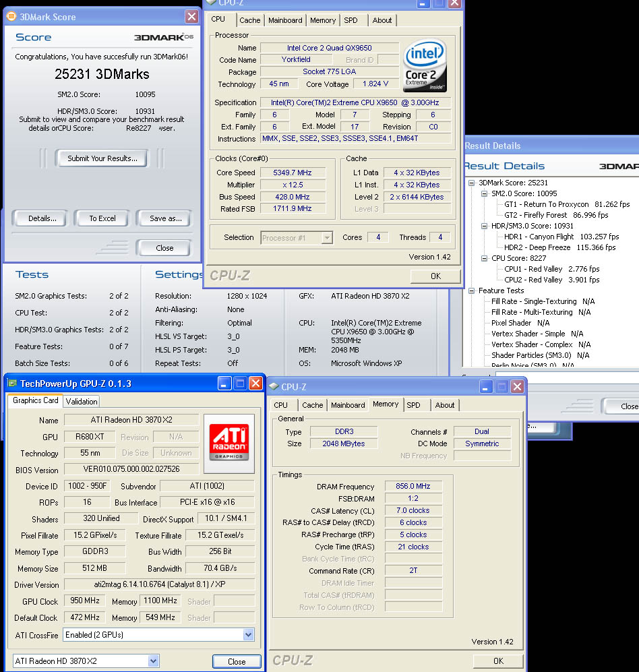
Task: Click the lower CPU-Z window title icon
Action: 274,387
